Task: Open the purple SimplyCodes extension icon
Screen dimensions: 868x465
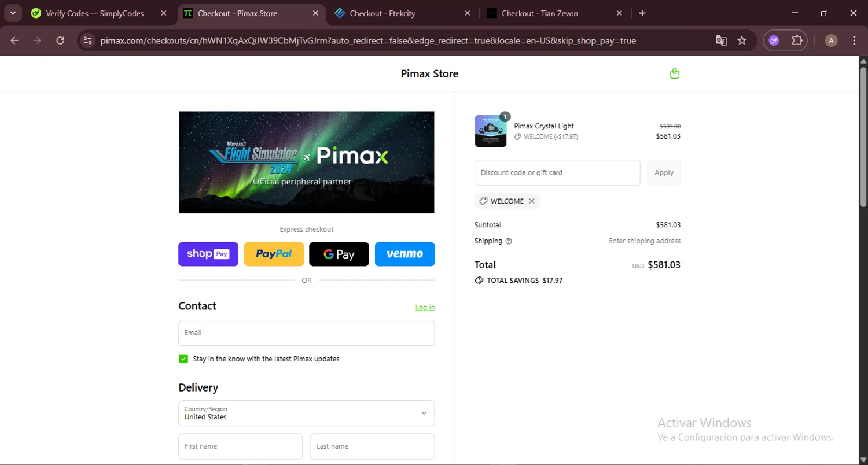Action: [x=774, y=40]
